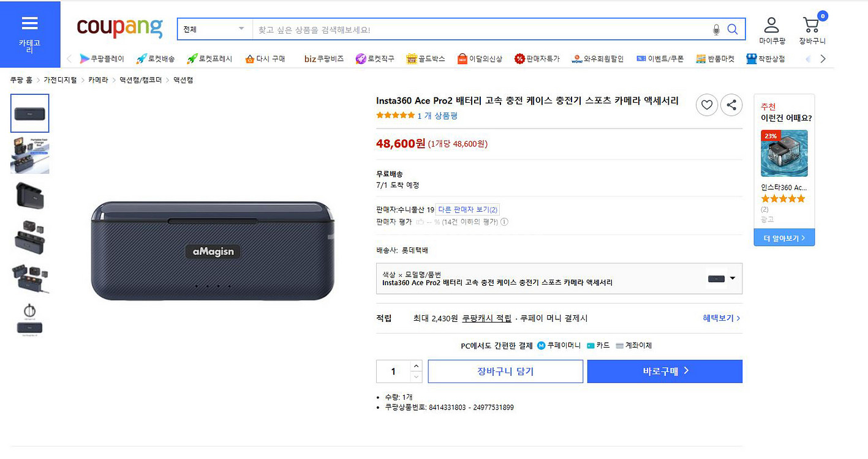Go to 카메라 breadcrumb
The height and width of the screenshot is (459, 868).
[98, 80]
